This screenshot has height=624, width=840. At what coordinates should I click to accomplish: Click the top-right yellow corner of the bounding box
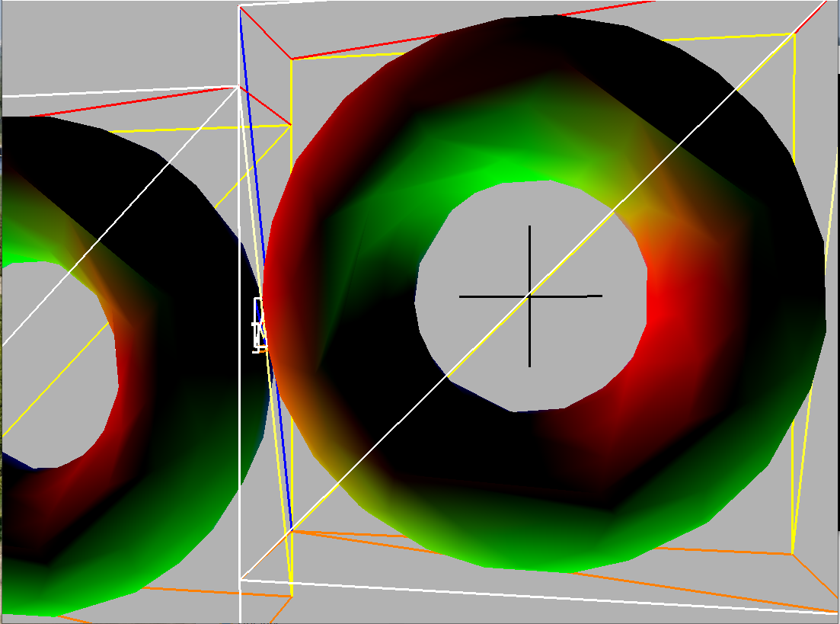click(794, 34)
